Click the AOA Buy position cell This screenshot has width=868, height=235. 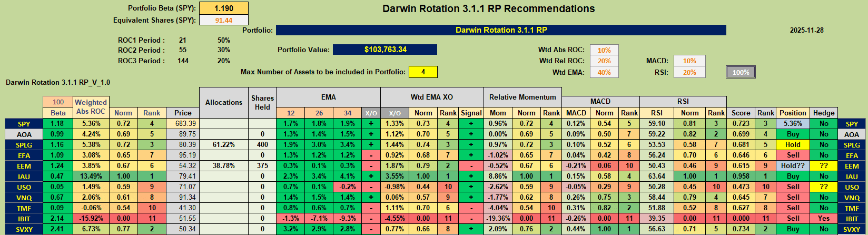[793, 134]
